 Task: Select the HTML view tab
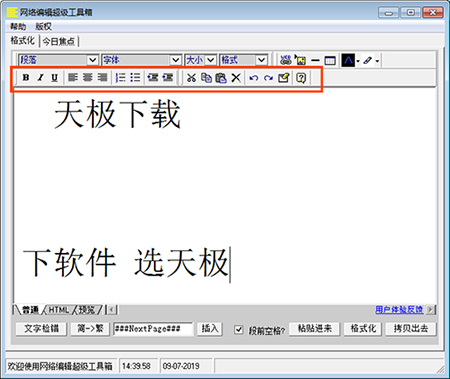point(59,310)
